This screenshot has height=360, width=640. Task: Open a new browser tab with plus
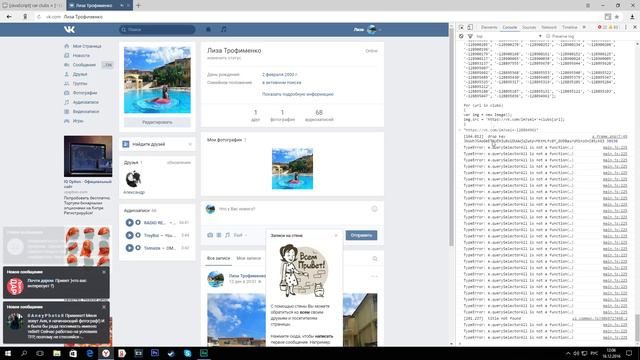138,5
